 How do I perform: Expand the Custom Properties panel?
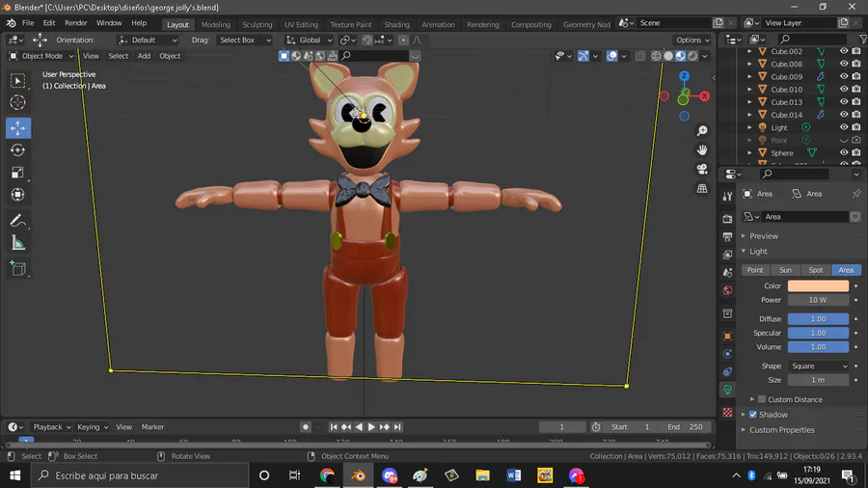coord(781,430)
